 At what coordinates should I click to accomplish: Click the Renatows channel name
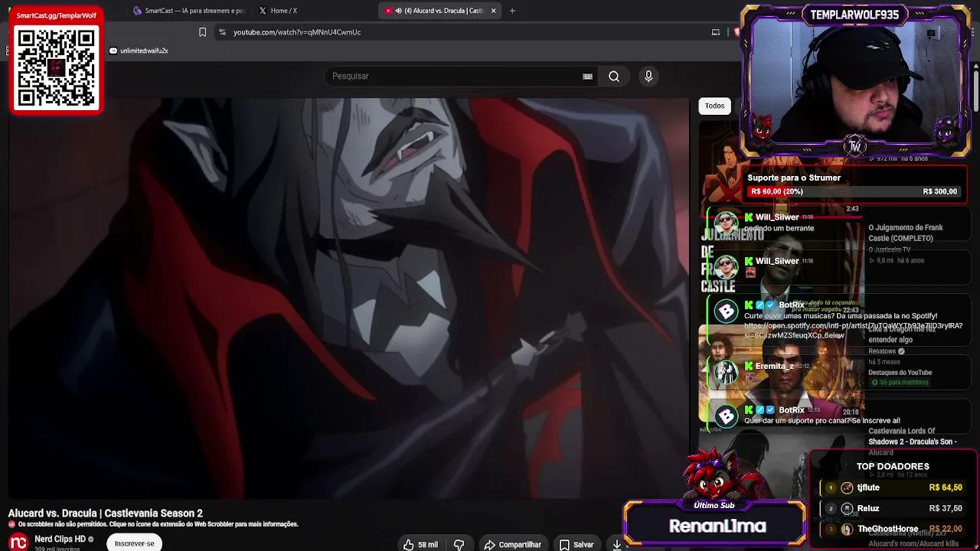tap(882, 351)
